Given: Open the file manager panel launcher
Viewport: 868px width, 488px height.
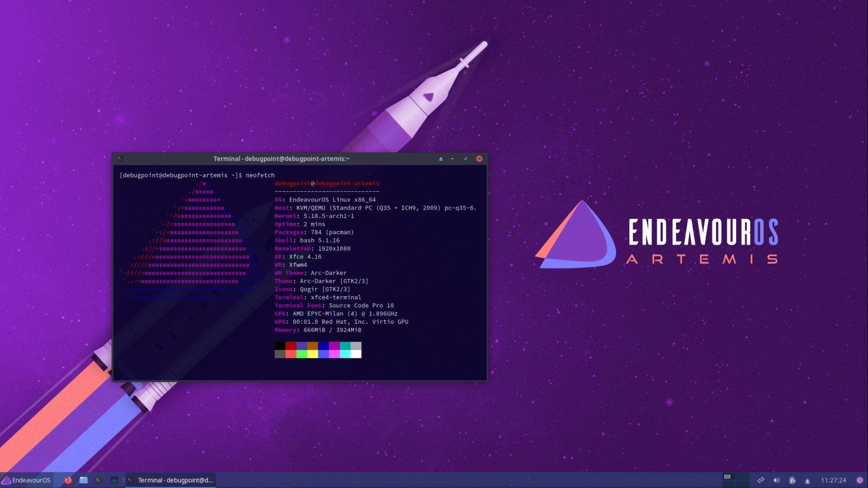Looking at the screenshot, I should (x=83, y=480).
